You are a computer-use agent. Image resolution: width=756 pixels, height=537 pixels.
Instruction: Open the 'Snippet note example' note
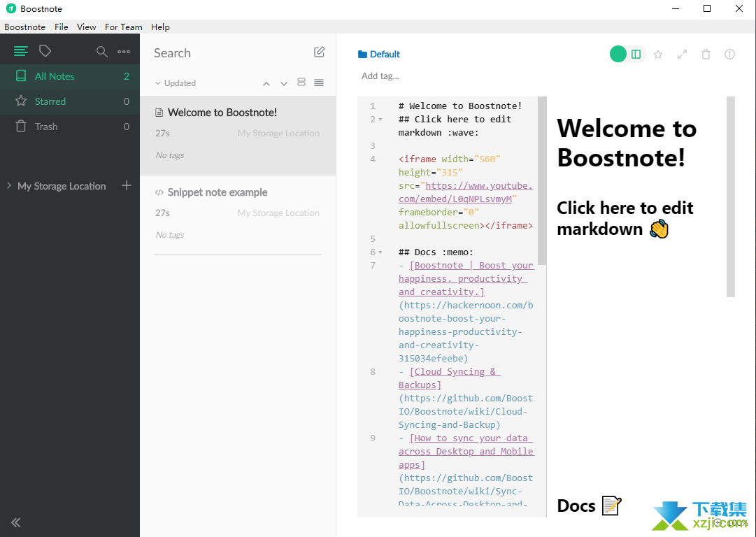[x=238, y=215]
